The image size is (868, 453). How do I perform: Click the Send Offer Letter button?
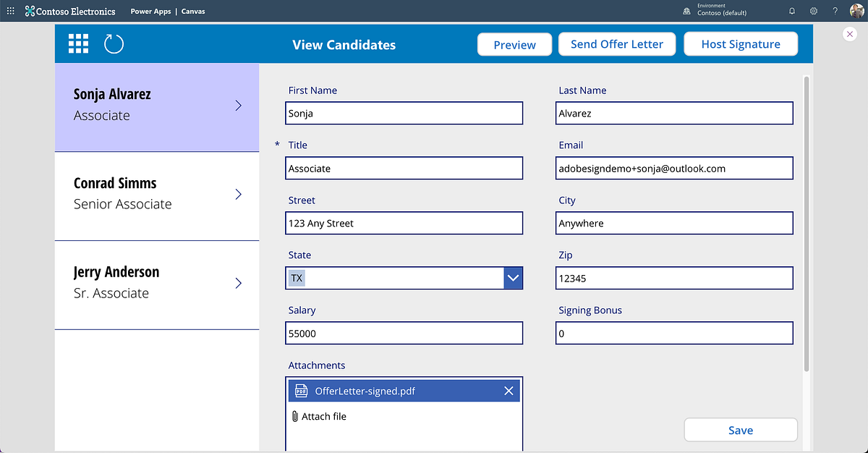click(616, 43)
